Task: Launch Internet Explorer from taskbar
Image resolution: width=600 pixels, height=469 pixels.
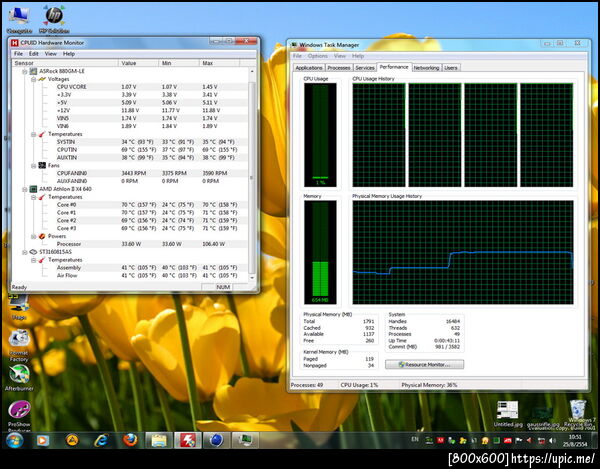Action: (101, 441)
